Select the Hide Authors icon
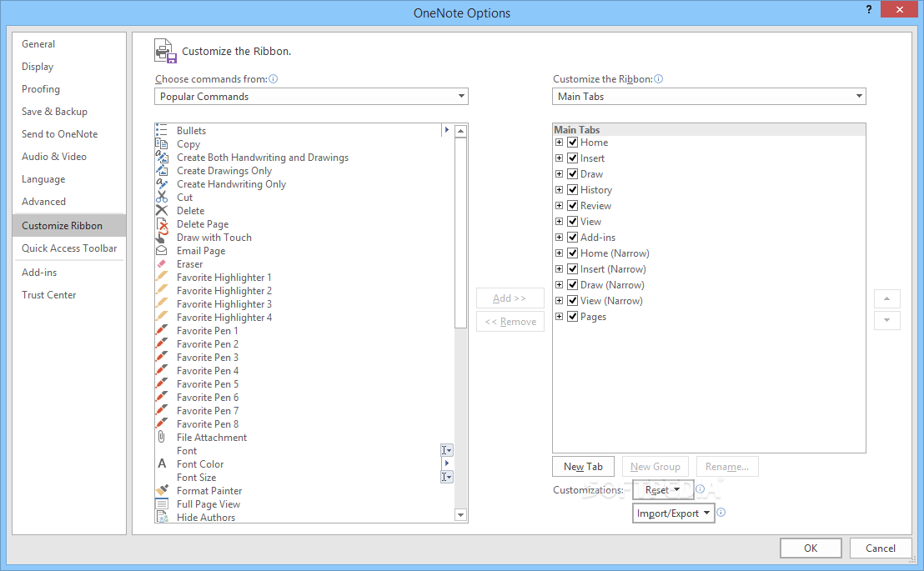 pos(162,517)
